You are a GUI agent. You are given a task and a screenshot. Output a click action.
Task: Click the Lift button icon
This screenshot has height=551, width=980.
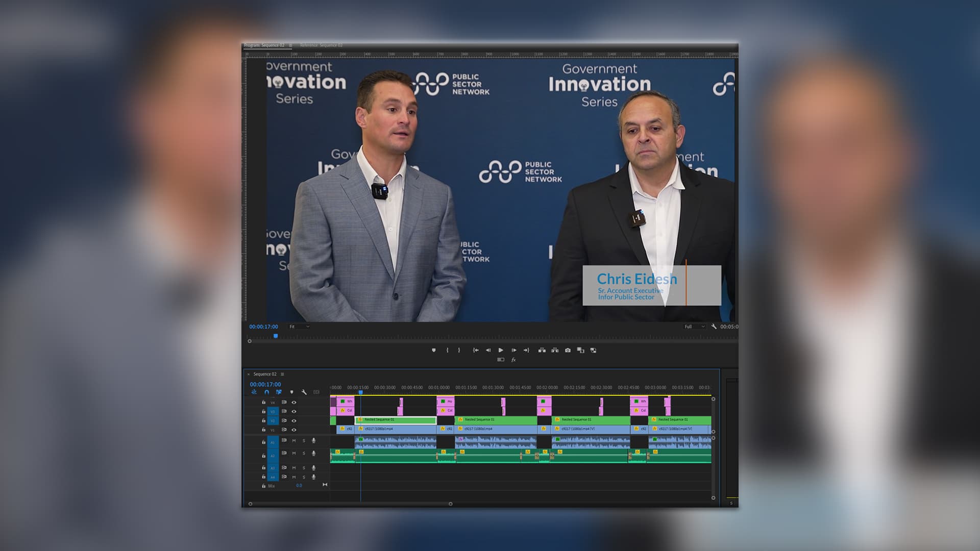(x=542, y=350)
